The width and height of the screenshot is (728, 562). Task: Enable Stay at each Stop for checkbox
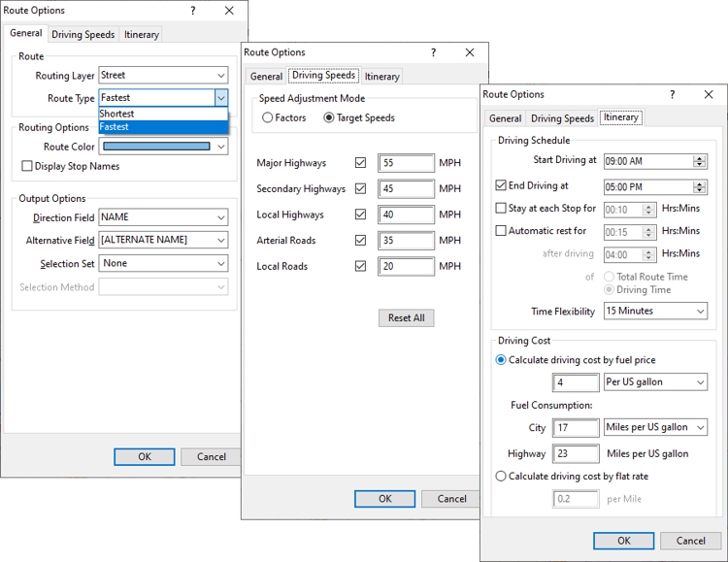click(x=501, y=209)
